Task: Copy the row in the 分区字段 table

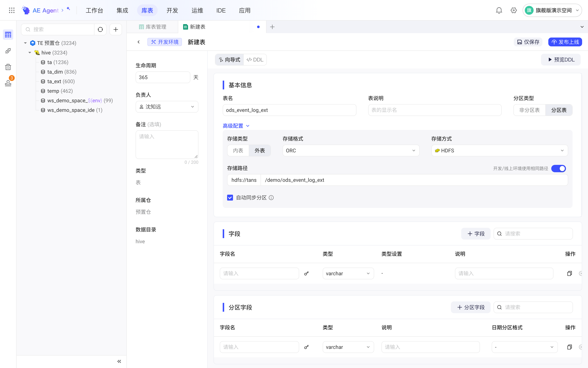Action: click(569, 347)
